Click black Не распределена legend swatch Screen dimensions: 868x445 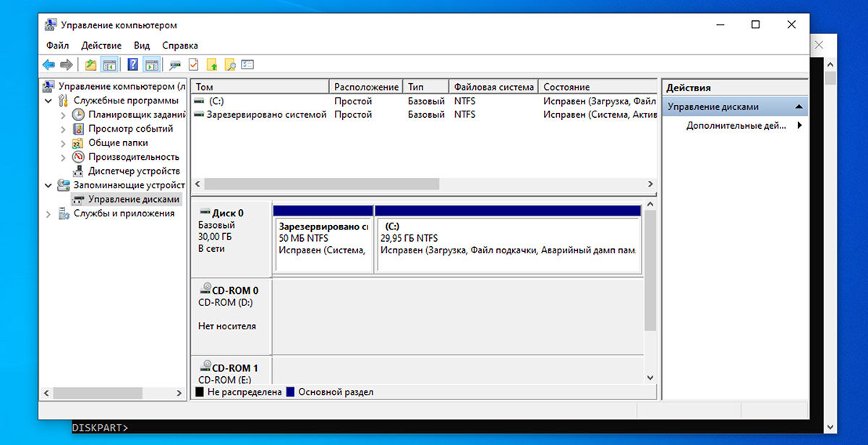click(200, 392)
